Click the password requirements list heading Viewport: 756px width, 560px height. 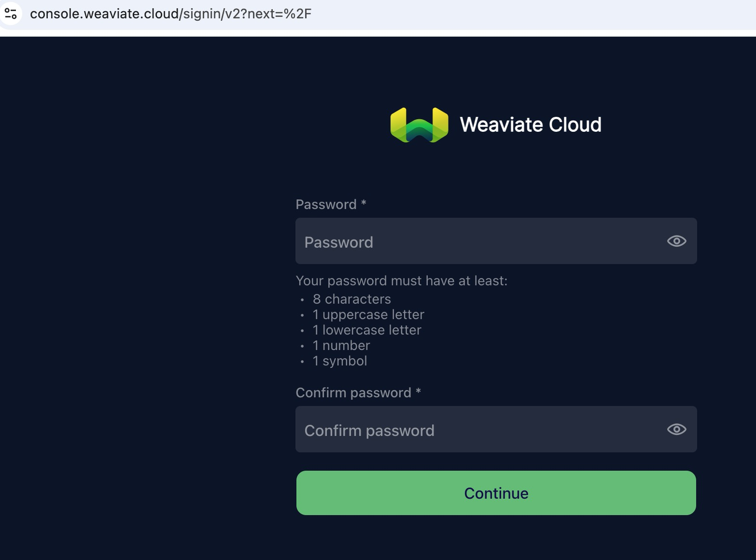click(401, 280)
